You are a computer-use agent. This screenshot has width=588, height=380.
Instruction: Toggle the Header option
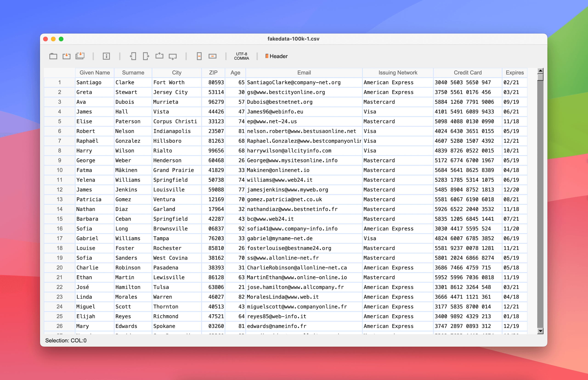(276, 56)
